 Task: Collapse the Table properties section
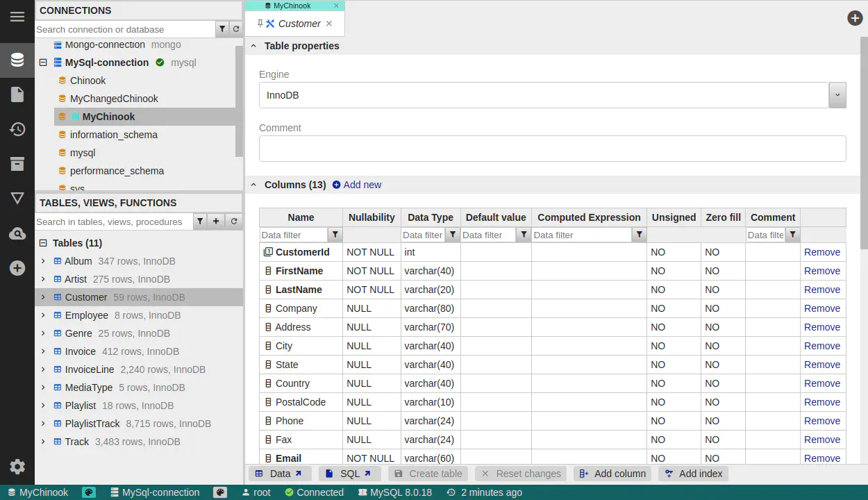(x=253, y=46)
